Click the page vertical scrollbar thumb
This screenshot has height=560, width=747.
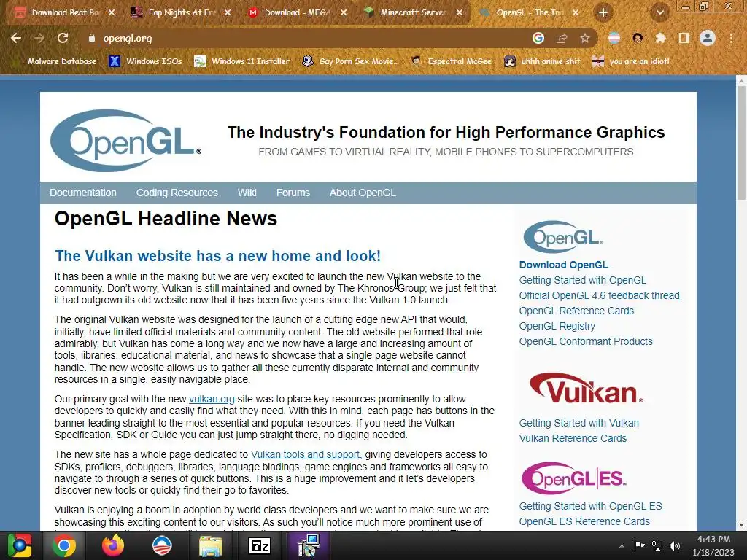point(741,143)
